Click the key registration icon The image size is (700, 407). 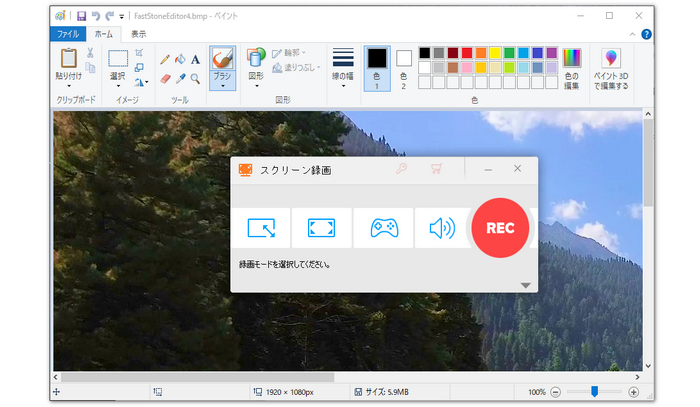click(401, 169)
